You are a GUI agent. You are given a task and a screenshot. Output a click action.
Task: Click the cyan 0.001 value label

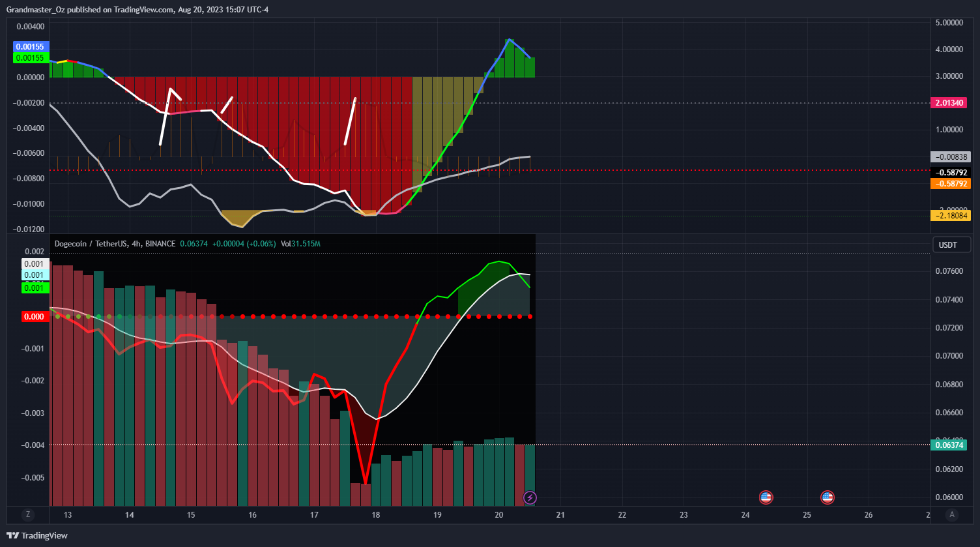click(35, 275)
